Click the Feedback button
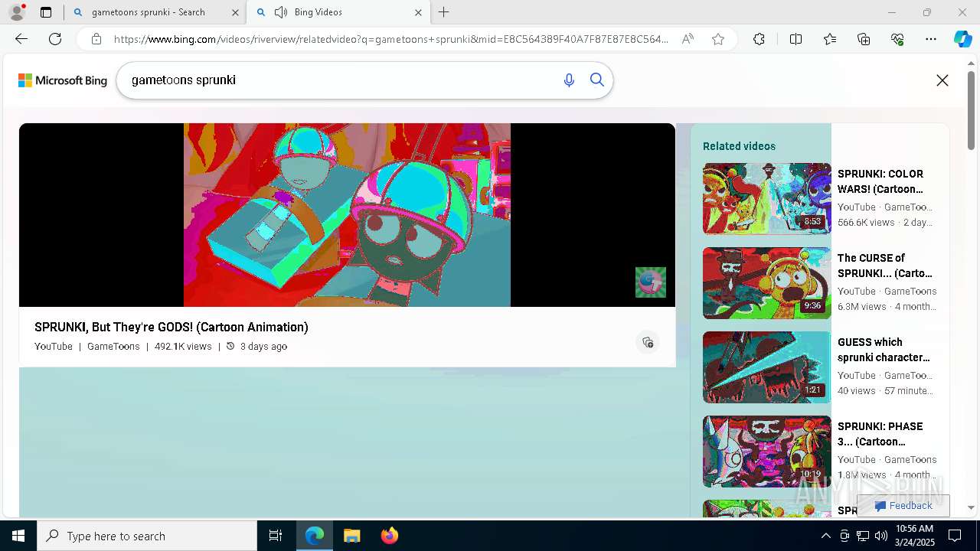 click(x=903, y=505)
